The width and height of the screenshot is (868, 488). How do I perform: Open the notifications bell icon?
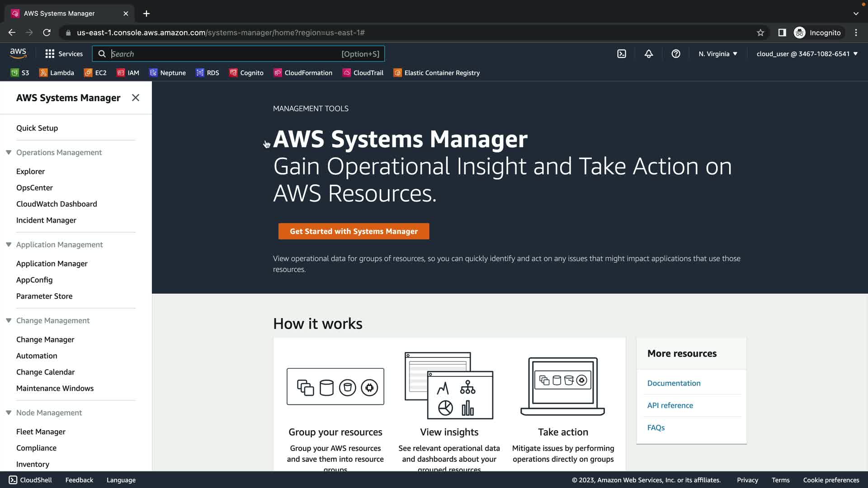click(x=649, y=54)
